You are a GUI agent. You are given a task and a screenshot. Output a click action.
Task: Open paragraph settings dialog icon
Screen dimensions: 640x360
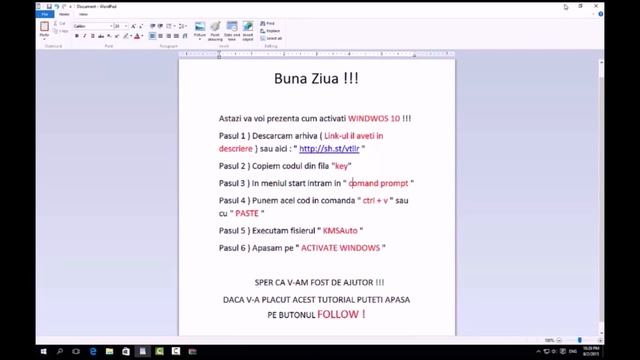[x=184, y=36]
